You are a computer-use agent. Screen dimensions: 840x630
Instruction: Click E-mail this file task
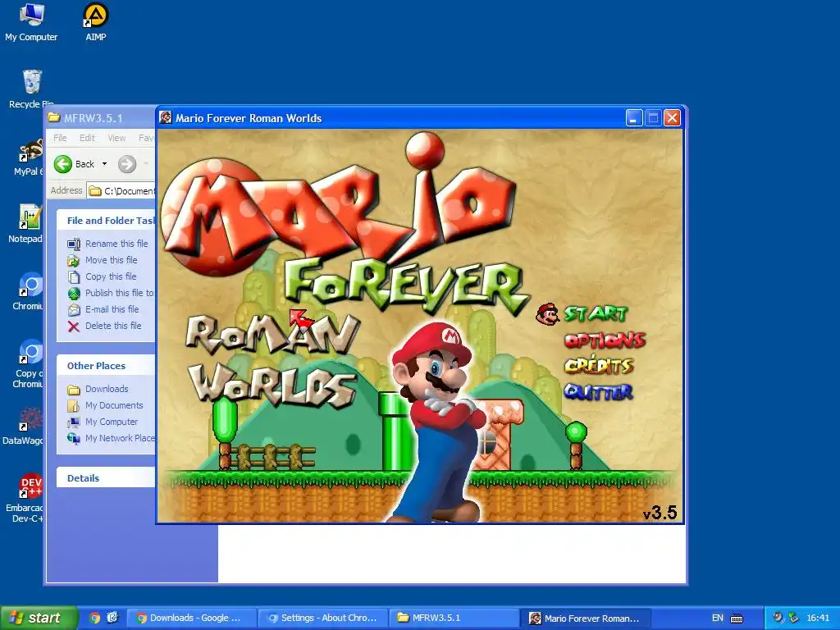click(x=112, y=309)
